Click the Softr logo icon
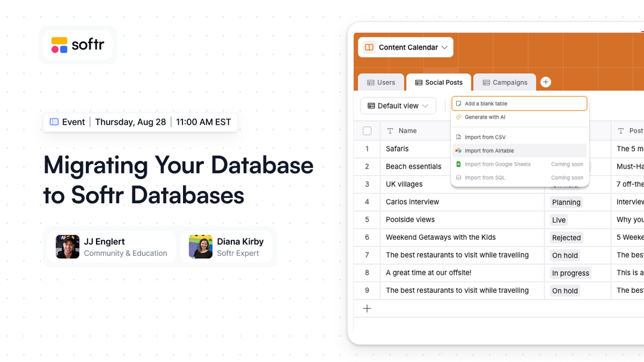Image resolution: width=644 pixels, height=362 pixels. coord(59,45)
